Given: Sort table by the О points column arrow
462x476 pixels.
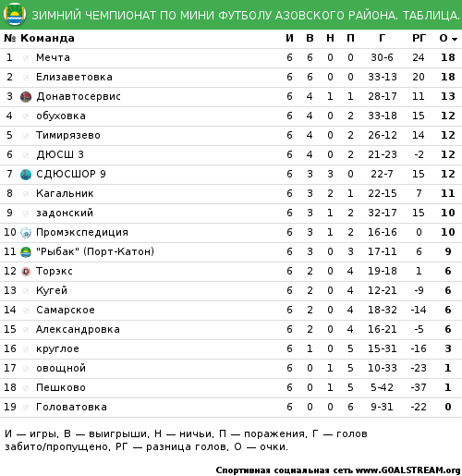Looking at the screenshot, I should 455,39.
